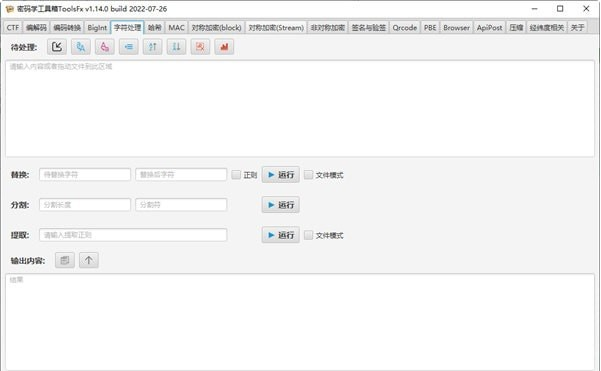Click the ToolsFx app icon in title bar
The height and width of the screenshot is (371, 601).
10,9
